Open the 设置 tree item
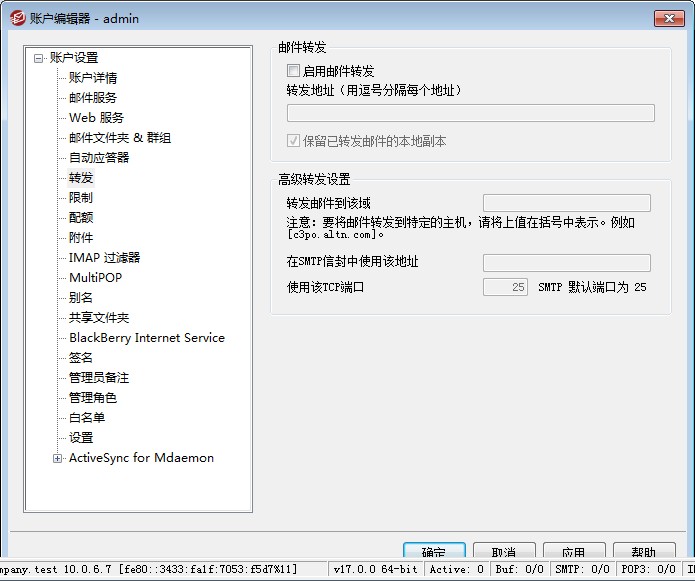Viewport: 695px width, 581px height. click(x=81, y=438)
